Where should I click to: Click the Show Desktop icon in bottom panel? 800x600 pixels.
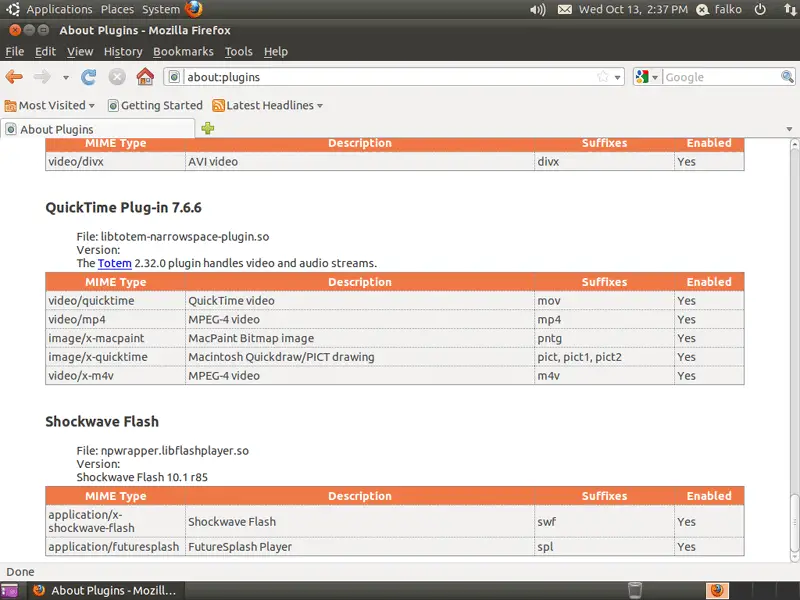(x=9, y=590)
